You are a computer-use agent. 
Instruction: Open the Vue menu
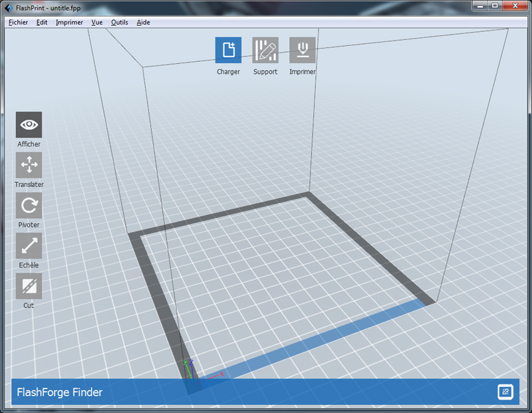click(96, 23)
